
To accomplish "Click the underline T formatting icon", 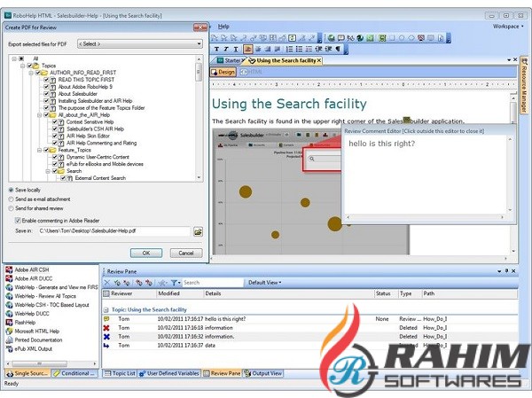I will (236, 50).
